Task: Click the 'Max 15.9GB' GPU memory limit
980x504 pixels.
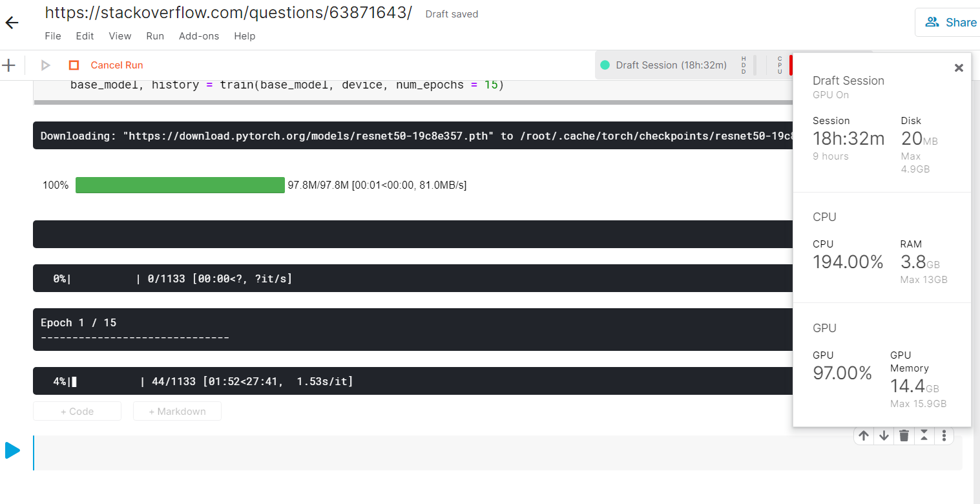Action: click(919, 404)
